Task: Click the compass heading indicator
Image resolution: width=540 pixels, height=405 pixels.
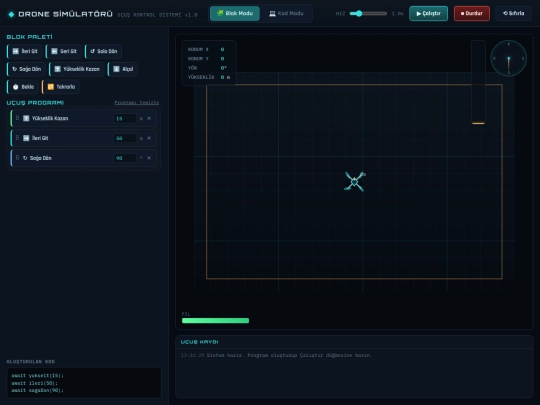Action: [x=509, y=58]
